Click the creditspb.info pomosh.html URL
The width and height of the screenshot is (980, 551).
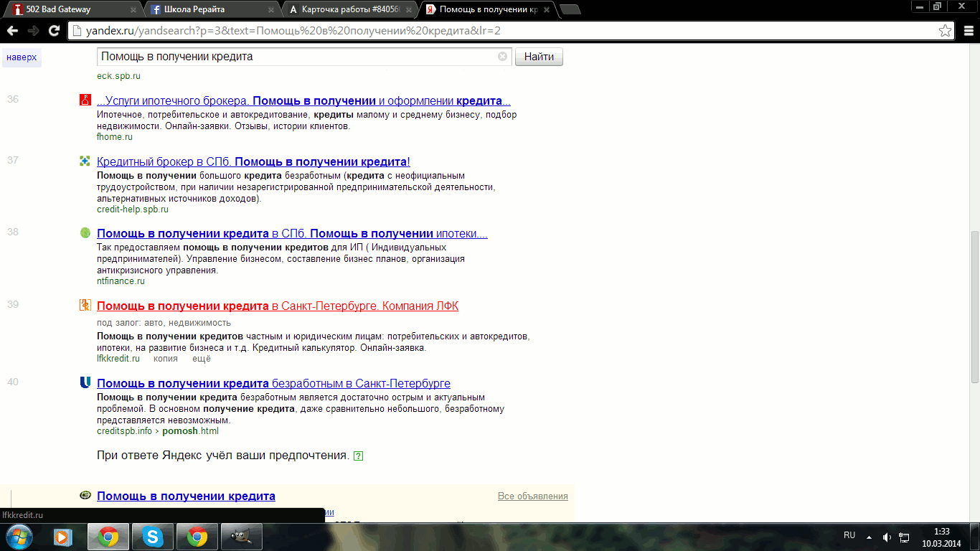click(158, 431)
